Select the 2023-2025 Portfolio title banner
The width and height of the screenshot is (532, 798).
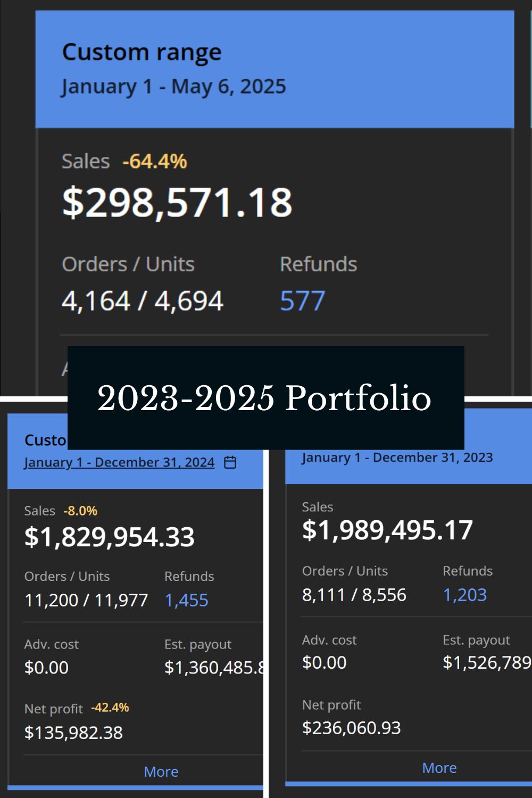(265, 397)
